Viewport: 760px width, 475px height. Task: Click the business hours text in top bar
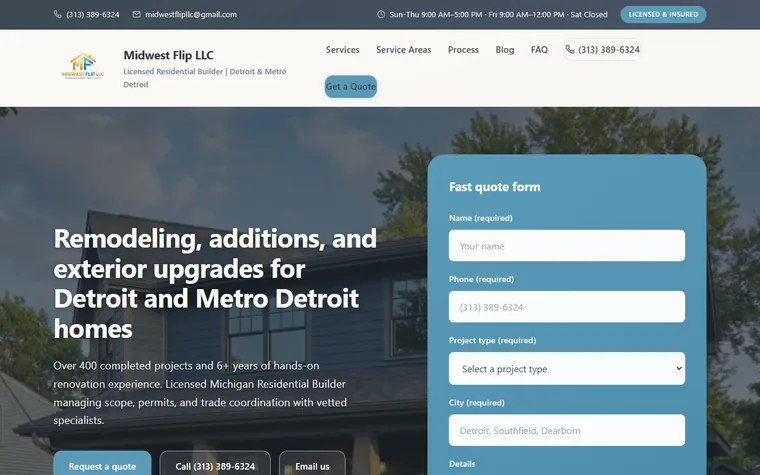point(498,15)
